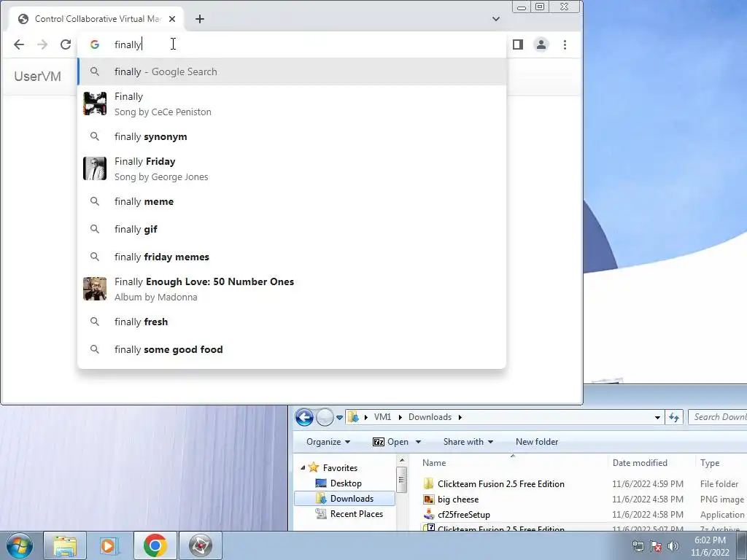This screenshot has height=560, width=747.
Task: Expand arrow after Downloads in breadcrumb
Action: [x=460, y=417]
